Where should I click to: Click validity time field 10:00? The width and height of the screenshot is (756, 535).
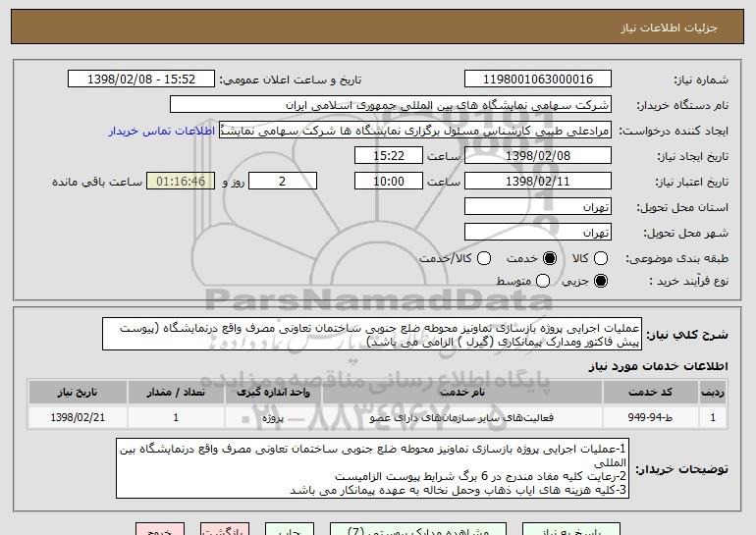coord(389,182)
